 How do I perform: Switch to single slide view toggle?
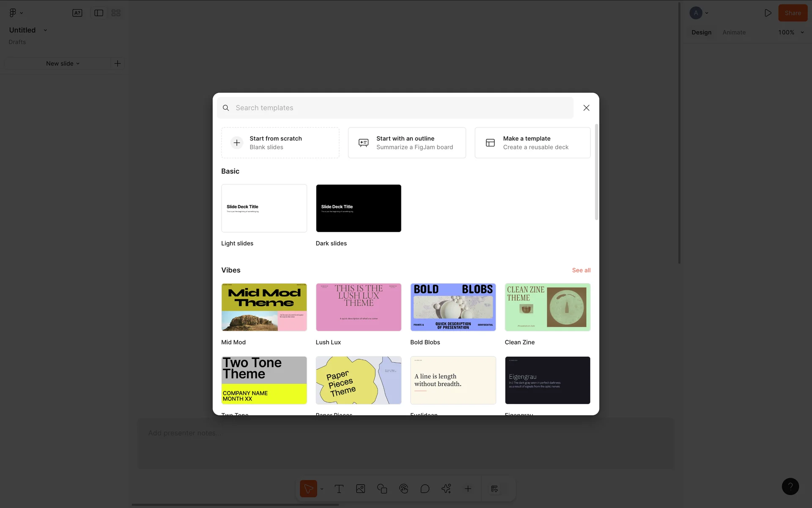pyautogui.click(x=99, y=13)
